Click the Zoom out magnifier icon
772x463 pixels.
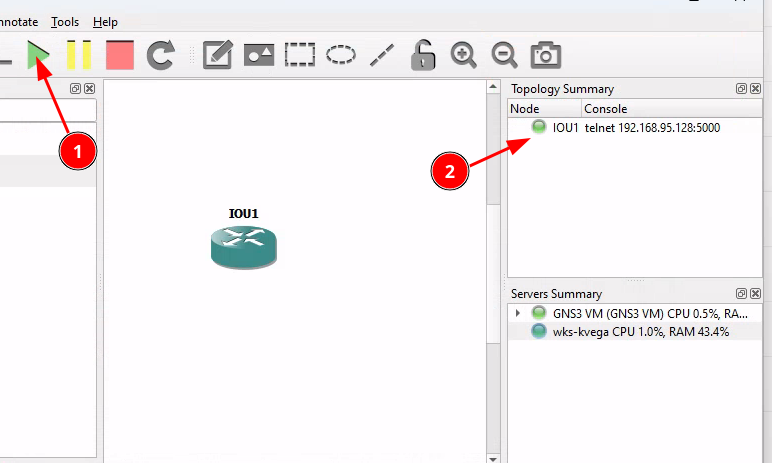click(504, 54)
